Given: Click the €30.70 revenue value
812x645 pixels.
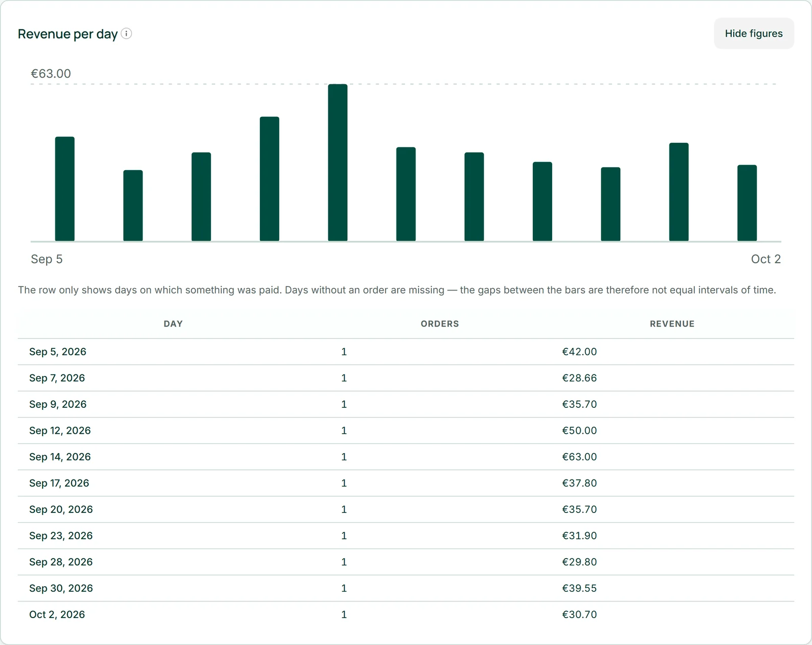Looking at the screenshot, I should pos(579,615).
